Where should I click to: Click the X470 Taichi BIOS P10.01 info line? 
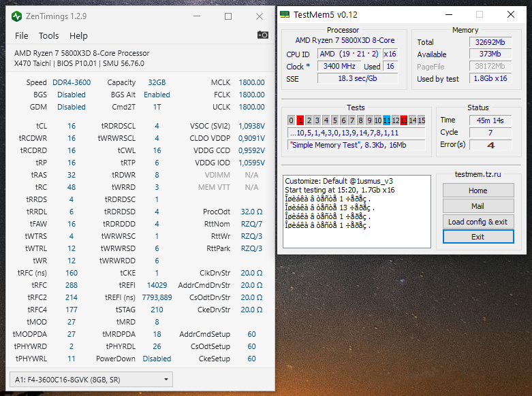[79, 63]
